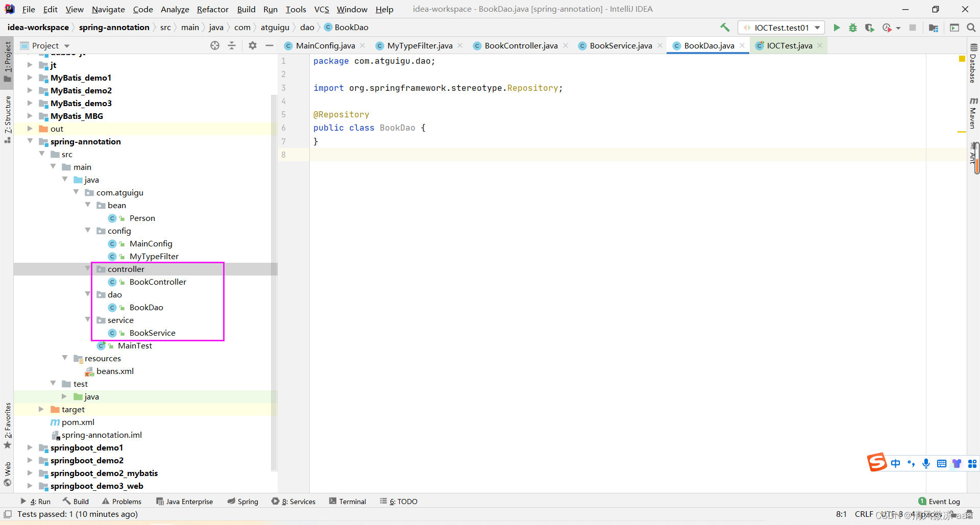Switch to MainConfig.java tab

[x=325, y=45]
